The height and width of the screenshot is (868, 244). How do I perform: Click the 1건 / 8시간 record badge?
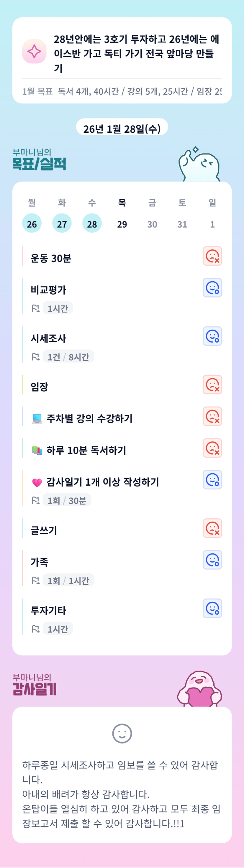68,357
